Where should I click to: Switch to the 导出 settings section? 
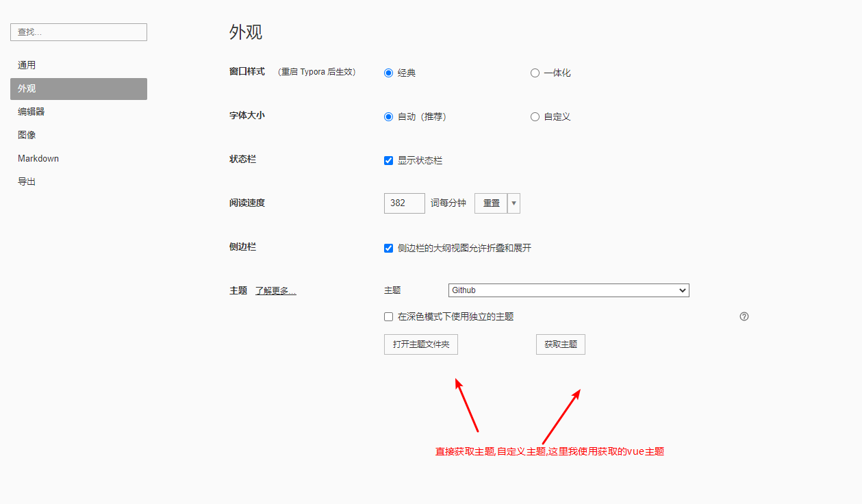click(x=27, y=181)
